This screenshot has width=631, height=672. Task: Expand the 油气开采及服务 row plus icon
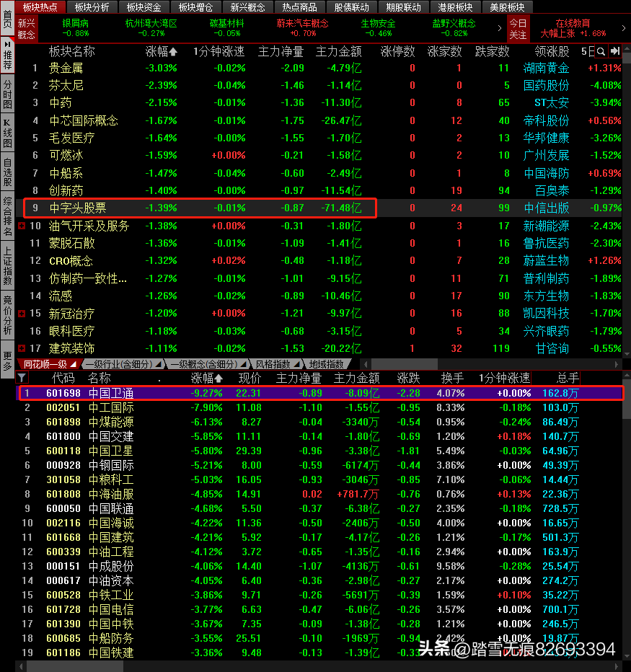[x=22, y=226]
